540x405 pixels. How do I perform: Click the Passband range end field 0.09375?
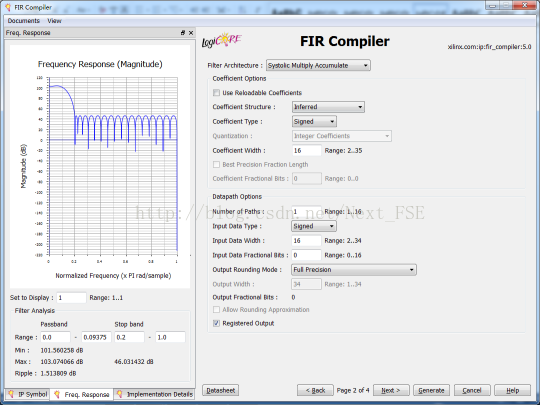pos(96,337)
